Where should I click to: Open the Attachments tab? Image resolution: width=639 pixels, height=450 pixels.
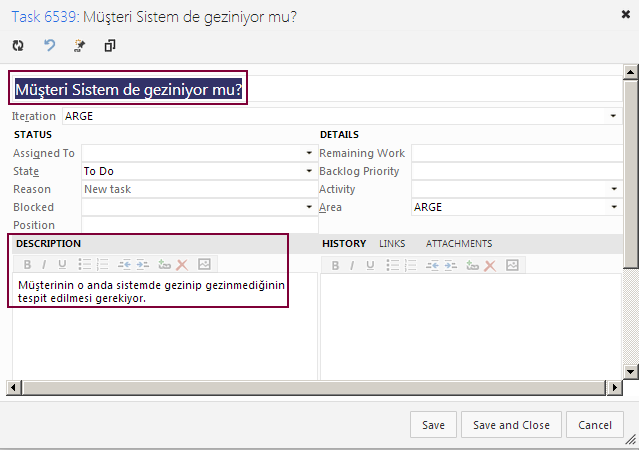458,243
